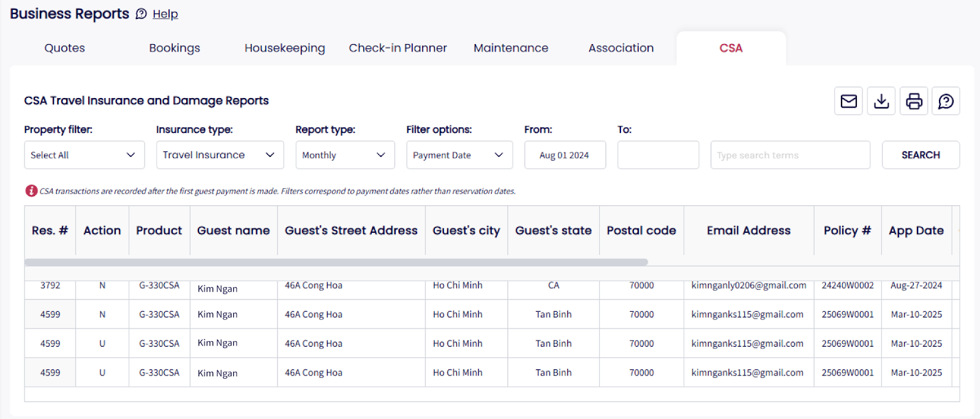Click the horizontal table scrollbar
This screenshot has width=980, height=419.
336,262
